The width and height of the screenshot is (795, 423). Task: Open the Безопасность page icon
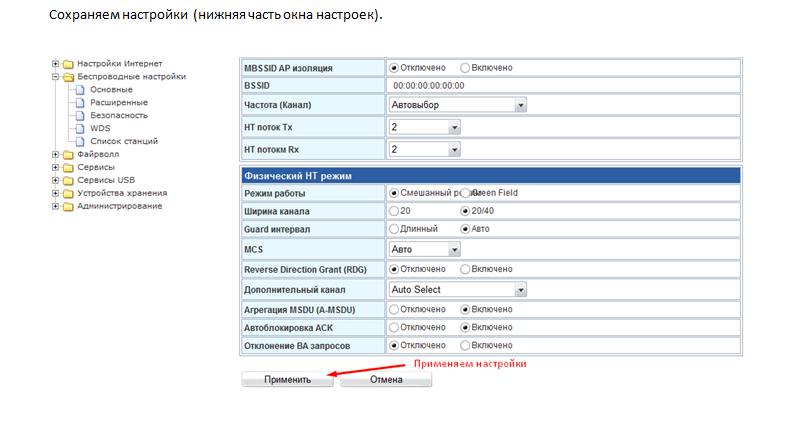pyautogui.click(x=80, y=116)
